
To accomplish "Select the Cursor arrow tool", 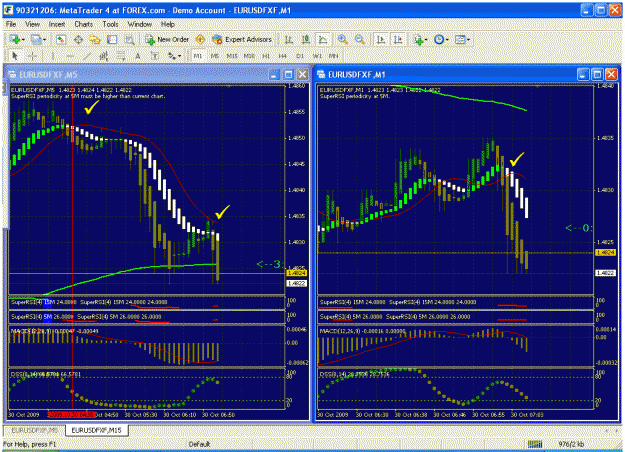I will point(15,56).
